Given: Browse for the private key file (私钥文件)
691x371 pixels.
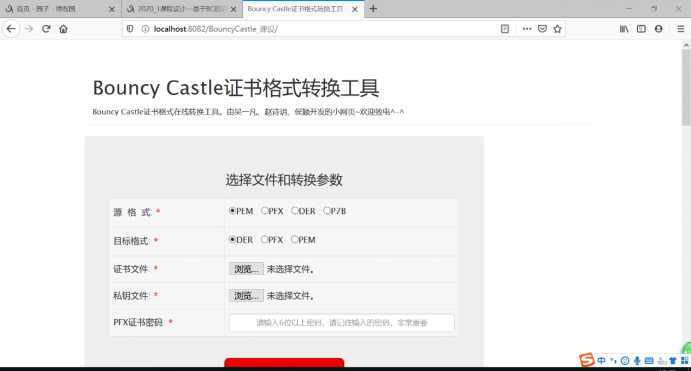Looking at the screenshot, I should click(x=246, y=296).
